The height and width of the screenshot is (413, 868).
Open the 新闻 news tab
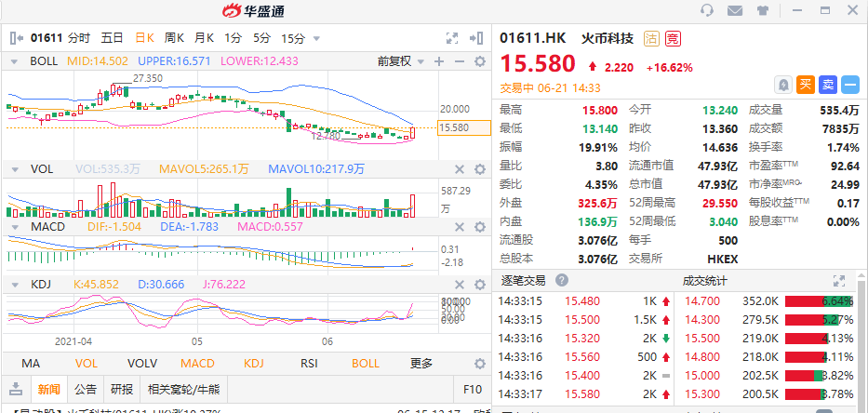[x=48, y=389]
